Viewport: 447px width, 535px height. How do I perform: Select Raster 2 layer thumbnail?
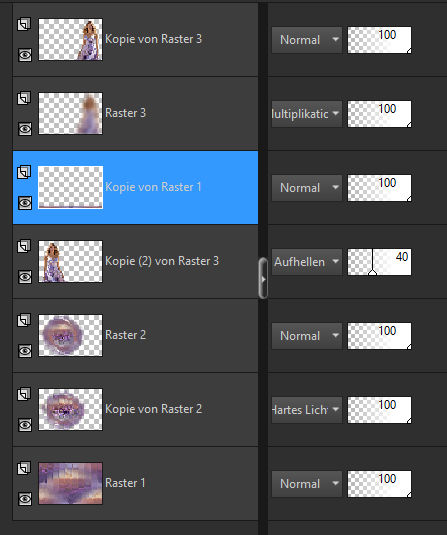pyautogui.click(x=70, y=336)
